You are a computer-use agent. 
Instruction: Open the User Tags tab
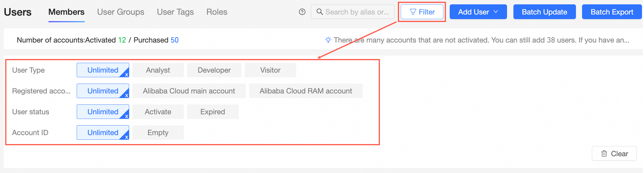pos(175,12)
